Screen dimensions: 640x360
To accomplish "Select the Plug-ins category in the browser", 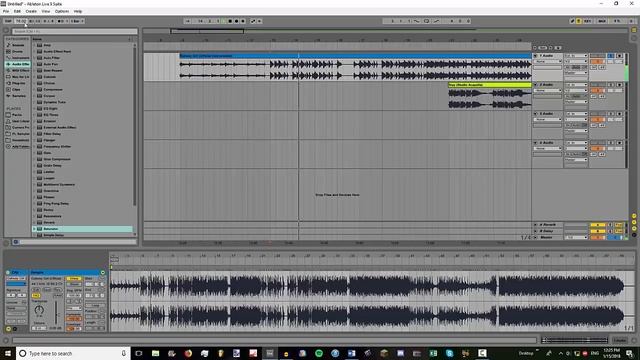I will [18, 83].
